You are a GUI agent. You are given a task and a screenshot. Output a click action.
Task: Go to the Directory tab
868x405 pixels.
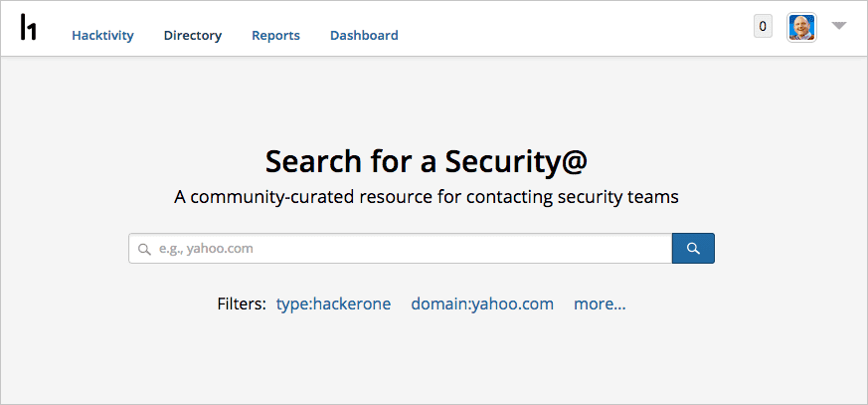click(x=193, y=36)
